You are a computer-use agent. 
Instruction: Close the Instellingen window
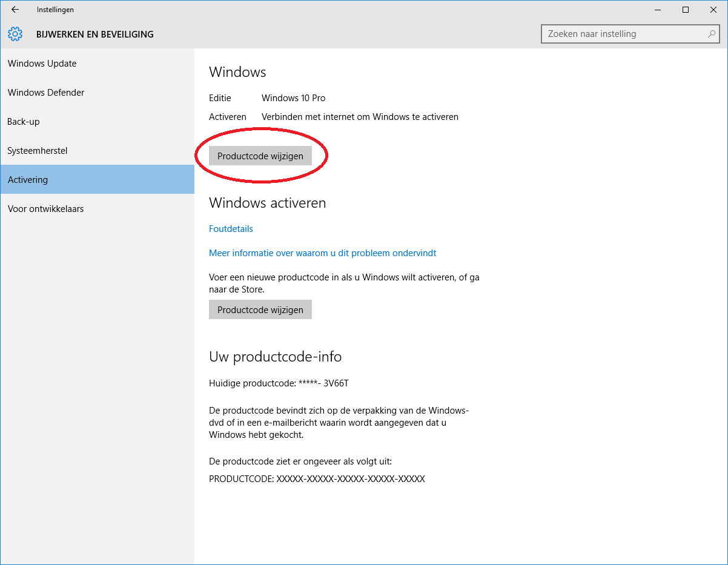click(713, 10)
